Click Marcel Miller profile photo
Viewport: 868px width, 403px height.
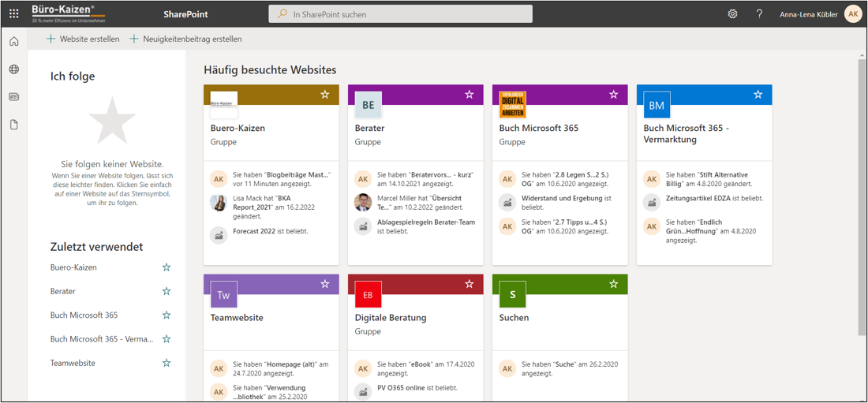pos(363,203)
